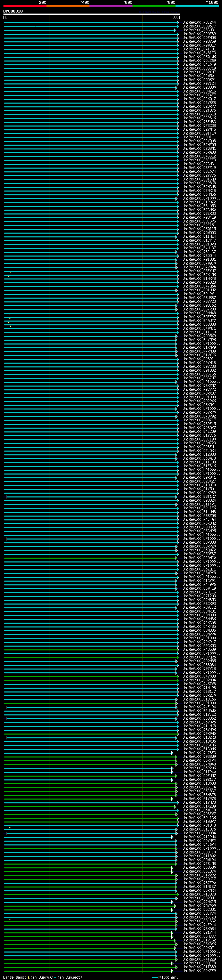Select hit label UniRef100_B7HZQ5

click(x=199, y=145)
